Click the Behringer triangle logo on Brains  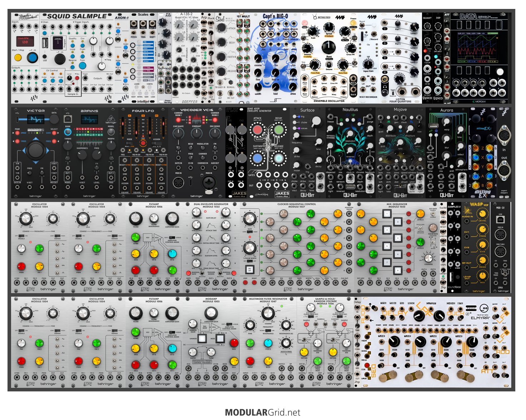coord(111,118)
